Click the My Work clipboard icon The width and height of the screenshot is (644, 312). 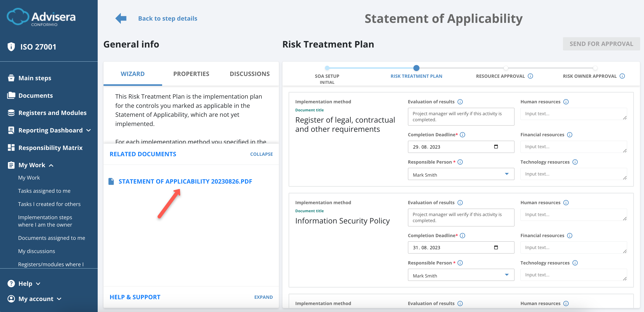[11, 165]
